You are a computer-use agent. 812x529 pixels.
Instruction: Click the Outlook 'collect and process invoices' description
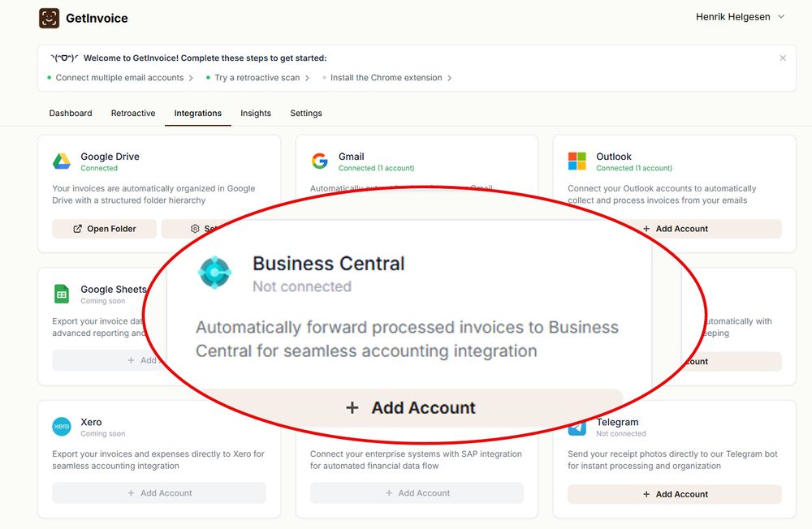point(662,194)
